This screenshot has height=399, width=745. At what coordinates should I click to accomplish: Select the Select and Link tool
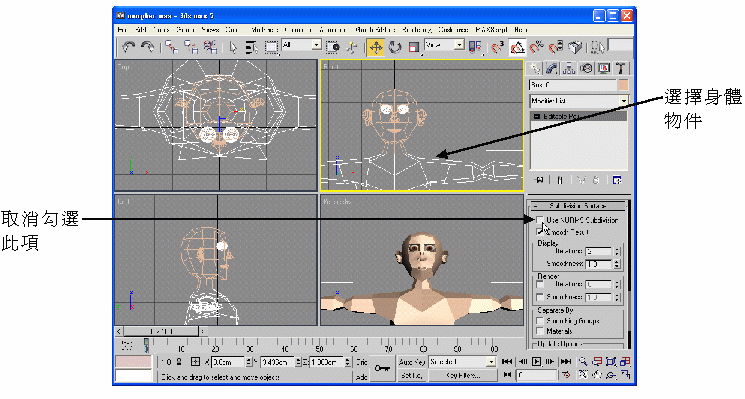172,47
